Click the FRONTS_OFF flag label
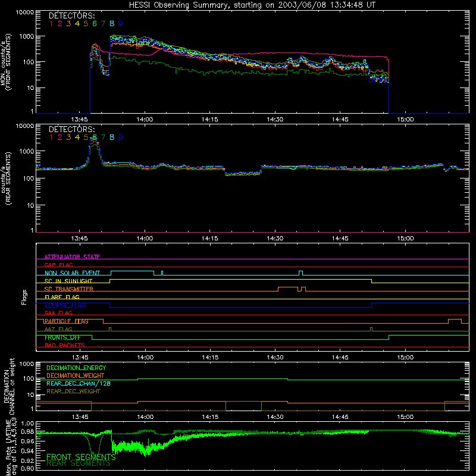The width and height of the screenshot is (476, 476). [x=62, y=337]
